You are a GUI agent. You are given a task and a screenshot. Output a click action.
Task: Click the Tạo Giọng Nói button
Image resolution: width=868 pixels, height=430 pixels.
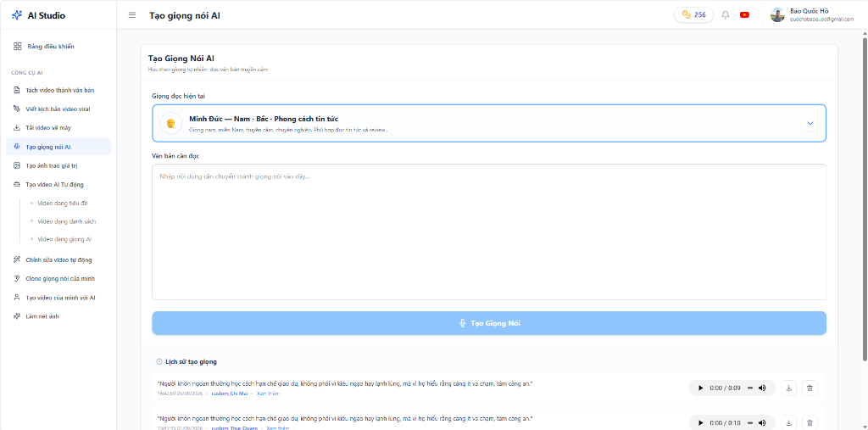click(x=489, y=323)
